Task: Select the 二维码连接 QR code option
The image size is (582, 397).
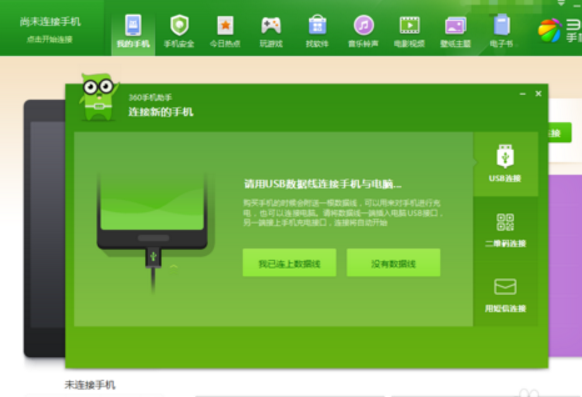Action: coord(505,229)
